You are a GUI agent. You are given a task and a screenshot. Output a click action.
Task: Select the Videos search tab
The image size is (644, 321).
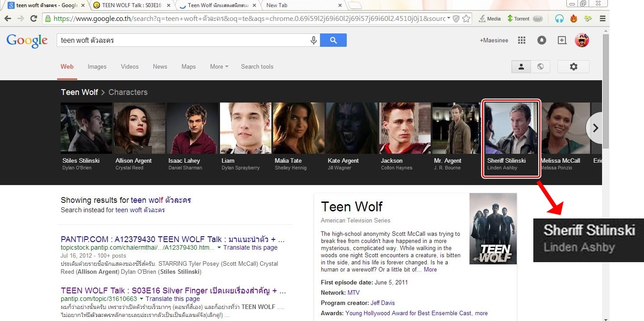click(x=129, y=66)
